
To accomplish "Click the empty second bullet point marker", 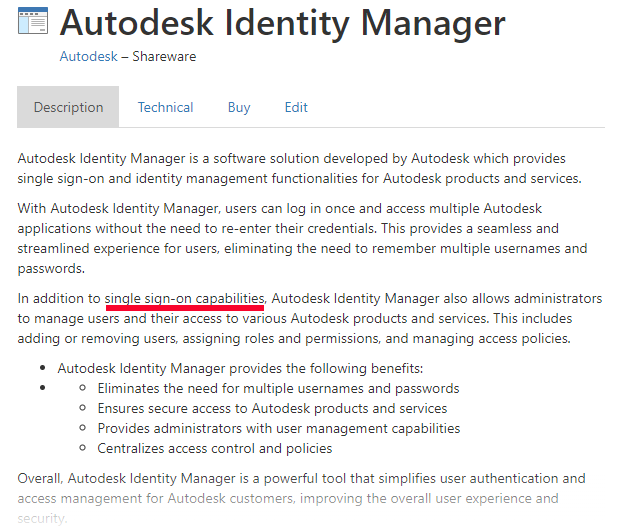I will tap(42, 387).
